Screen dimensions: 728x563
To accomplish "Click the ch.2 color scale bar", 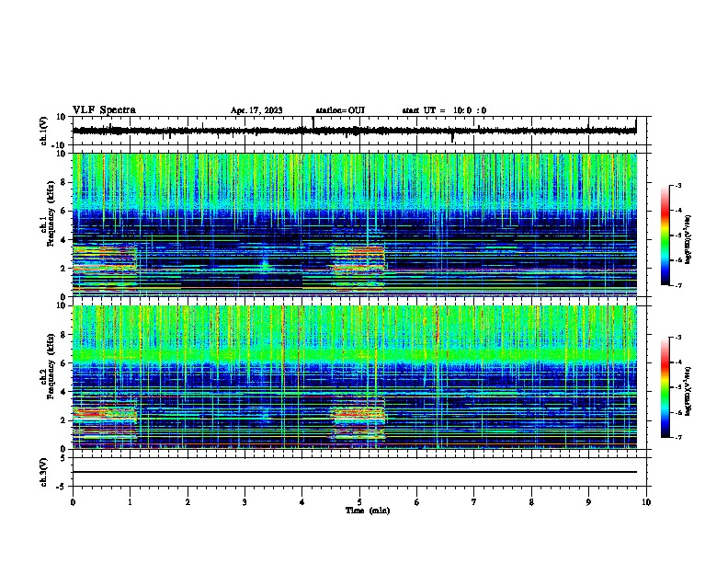I will coord(665,387).
